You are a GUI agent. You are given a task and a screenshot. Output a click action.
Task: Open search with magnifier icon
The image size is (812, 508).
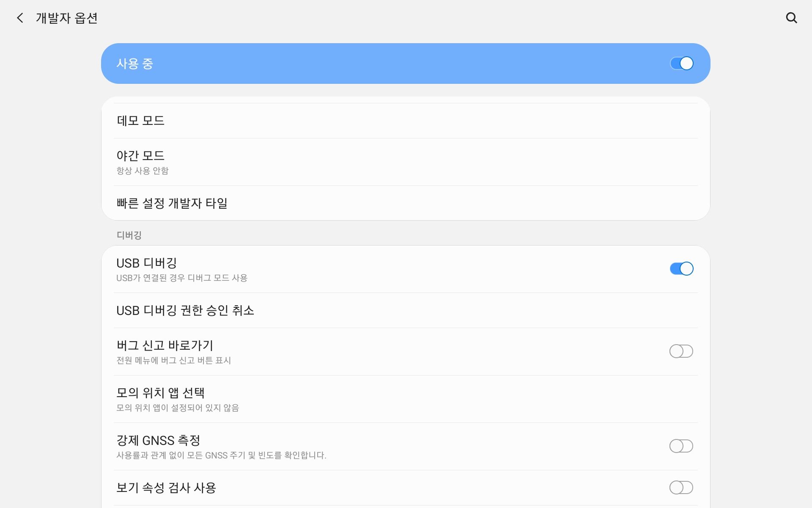(791, 18)
